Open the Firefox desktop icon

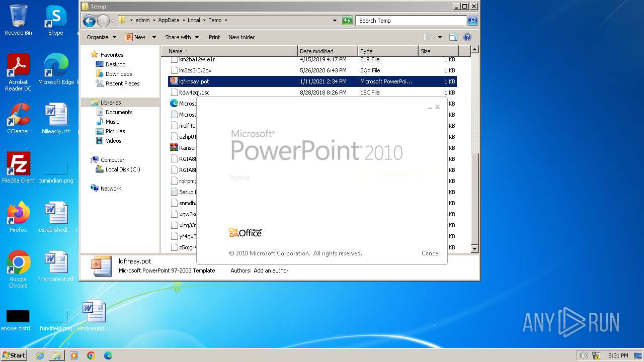(x=18, y=217)
